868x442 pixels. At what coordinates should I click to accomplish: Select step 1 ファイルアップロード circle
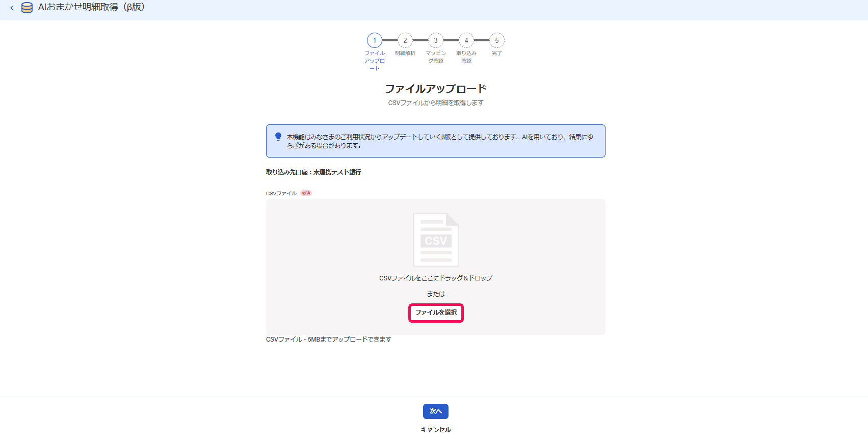pyautogui.click(x=375, y=40)
